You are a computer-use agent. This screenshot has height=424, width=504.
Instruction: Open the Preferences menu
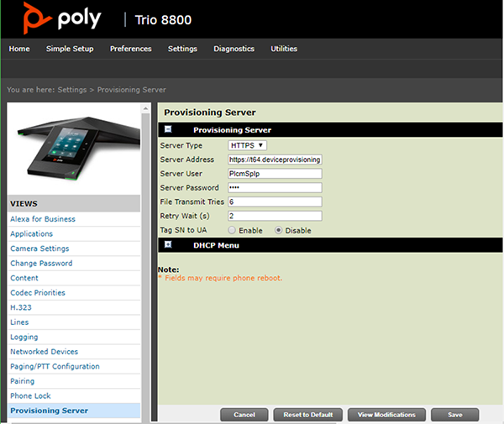(x=131, y=49)
